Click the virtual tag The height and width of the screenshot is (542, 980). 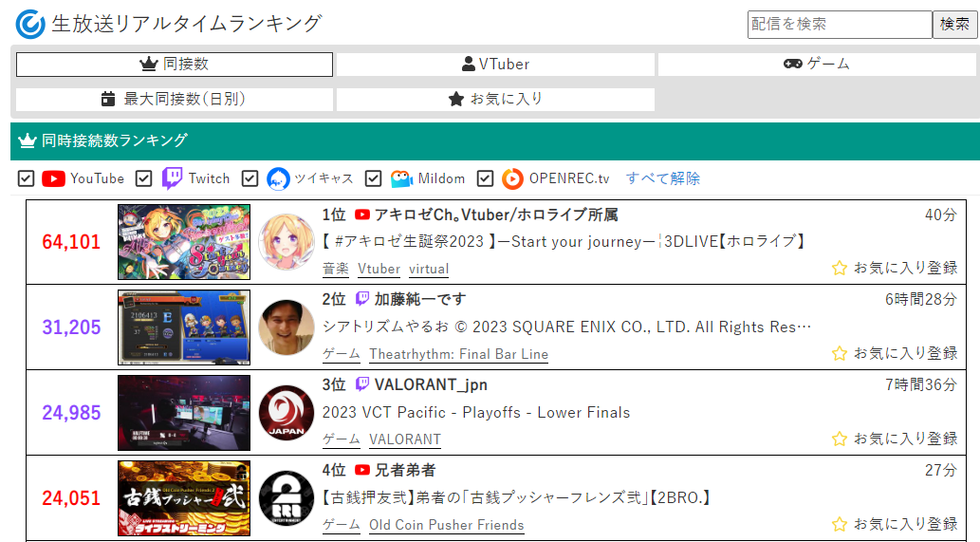(429, 269)
